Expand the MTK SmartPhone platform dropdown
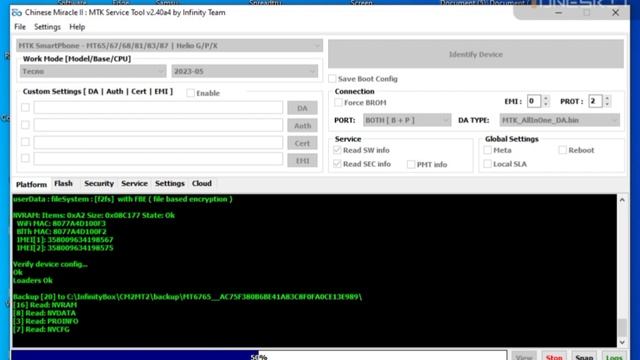Image resolution: width=640 pixels, height=360 pixels. point(169,45)
